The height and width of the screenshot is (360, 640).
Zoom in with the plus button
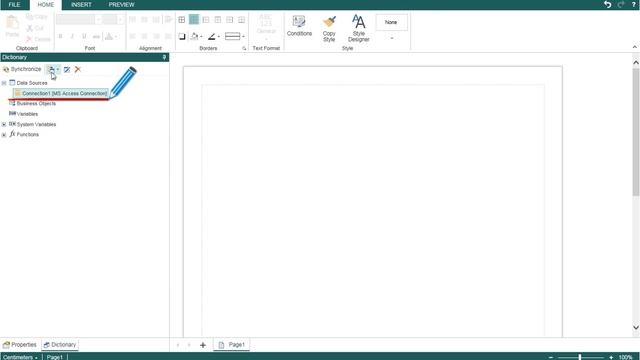click(x=611, y=357)
